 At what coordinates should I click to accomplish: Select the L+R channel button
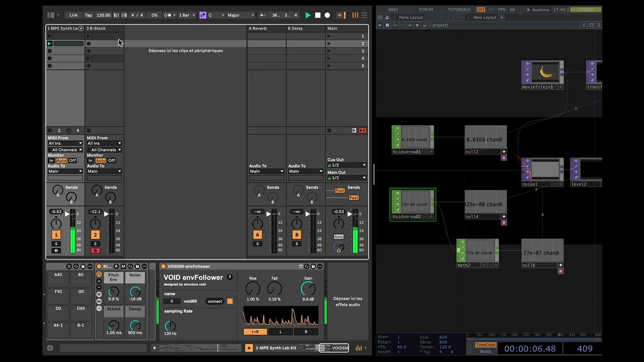tap(255, 332)
